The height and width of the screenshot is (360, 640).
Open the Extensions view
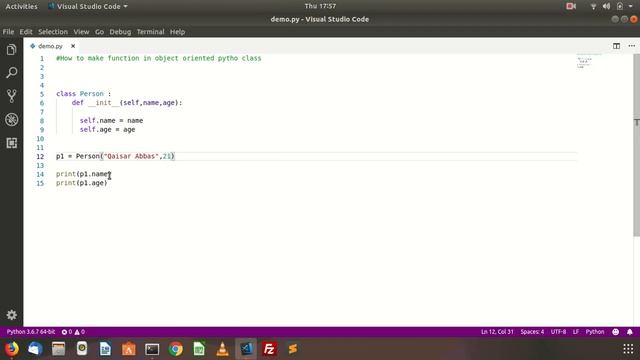(x=11, y=143)
